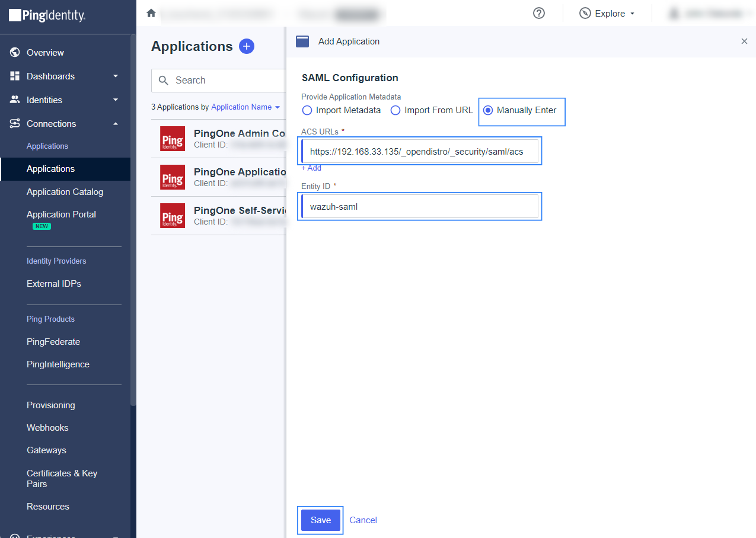The width and height of the screenshot is (756, 538).
Task: Open the Explore dropdown menu
Action: pos(607,14)
